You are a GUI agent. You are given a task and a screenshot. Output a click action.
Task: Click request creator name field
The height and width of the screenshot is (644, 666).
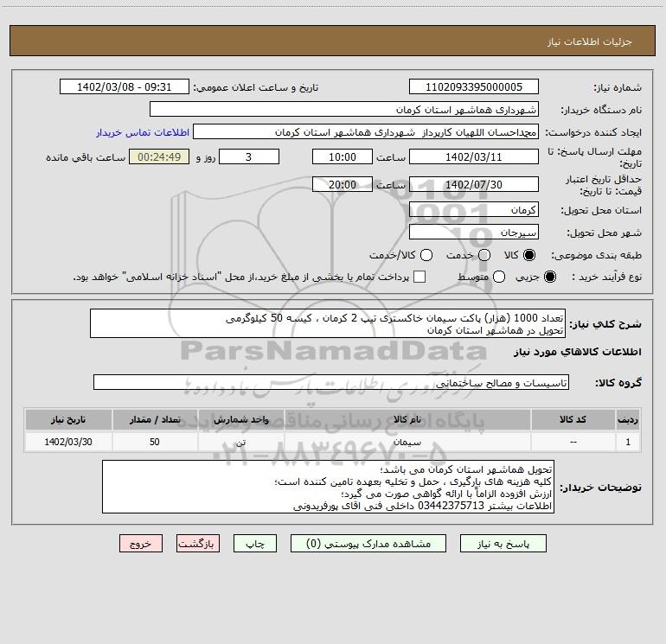coord(365,132)
